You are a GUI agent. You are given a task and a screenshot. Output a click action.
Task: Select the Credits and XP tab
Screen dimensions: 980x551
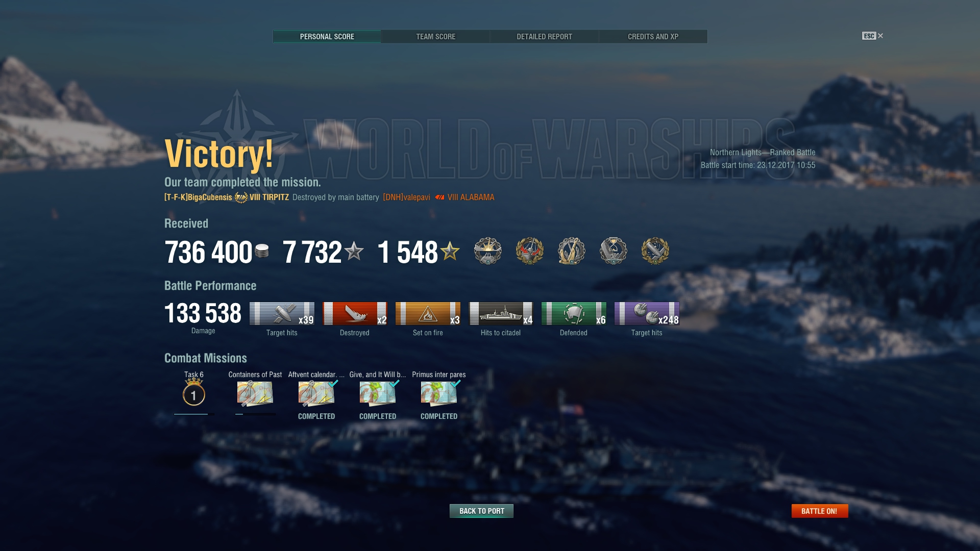click(x=653, y=37)
